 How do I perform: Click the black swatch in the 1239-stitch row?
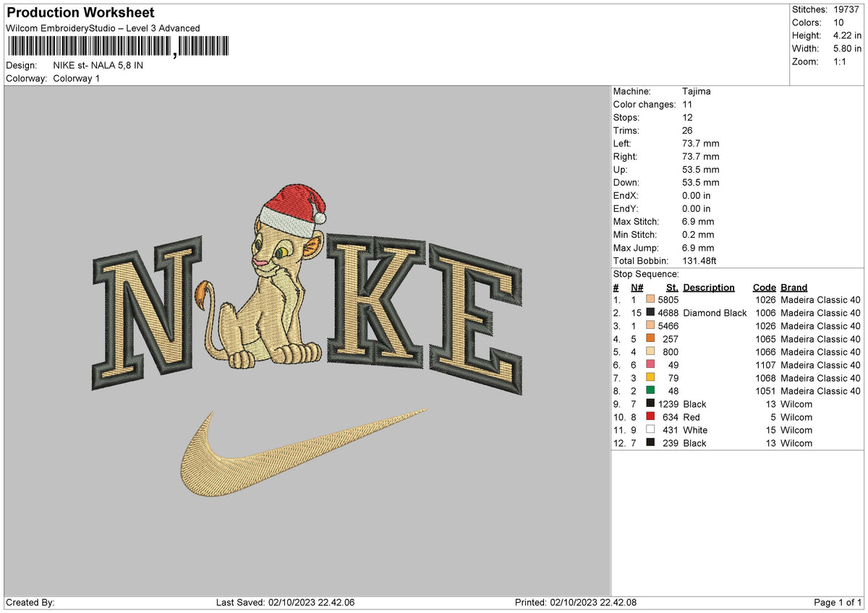click(651, 404)
